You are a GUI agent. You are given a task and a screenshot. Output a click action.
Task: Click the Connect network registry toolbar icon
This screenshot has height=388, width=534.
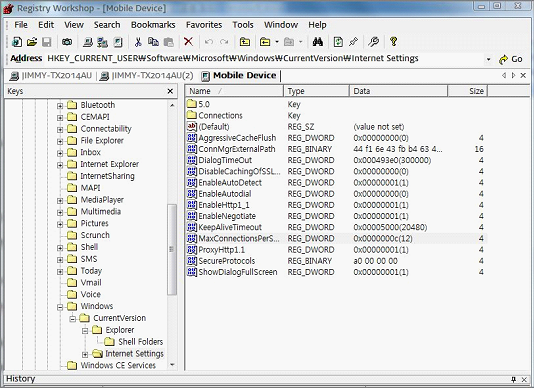coord(103,42)
